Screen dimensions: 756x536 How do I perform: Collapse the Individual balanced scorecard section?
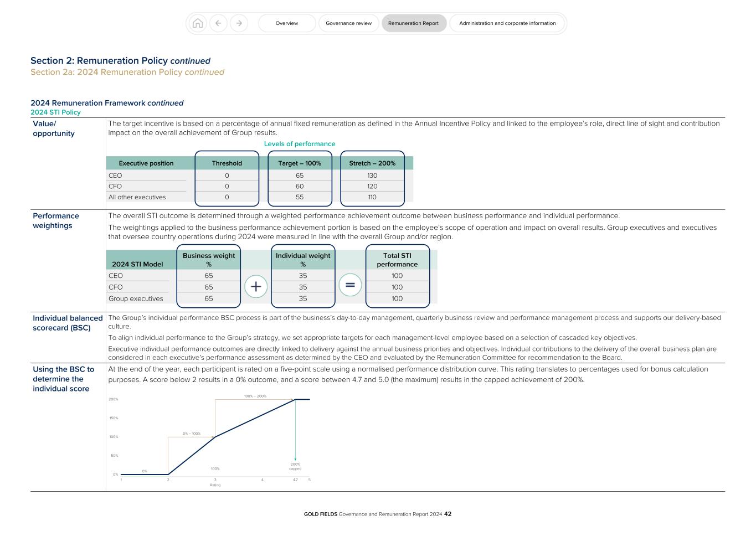click(68, 322)
